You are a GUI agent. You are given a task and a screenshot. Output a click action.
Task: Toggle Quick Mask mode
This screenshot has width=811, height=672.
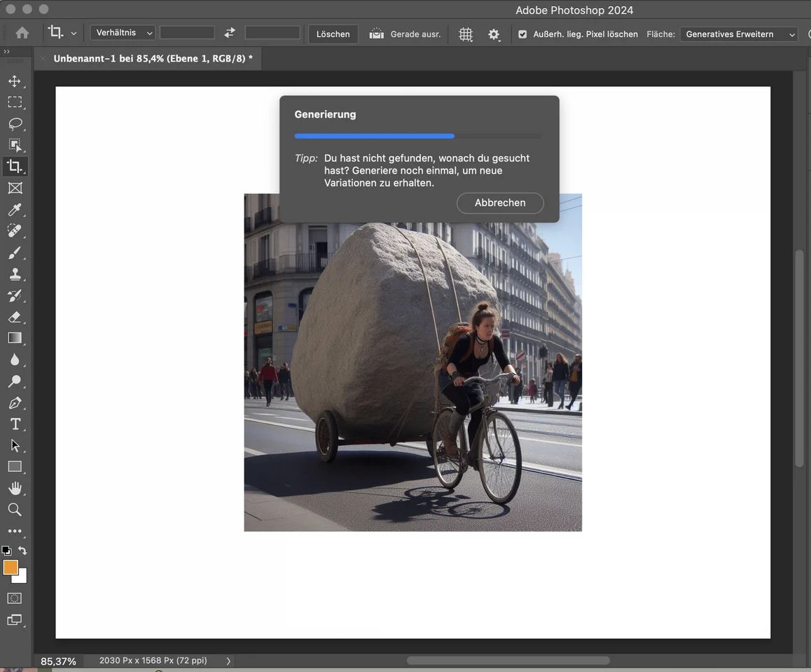tap(15, 598)
